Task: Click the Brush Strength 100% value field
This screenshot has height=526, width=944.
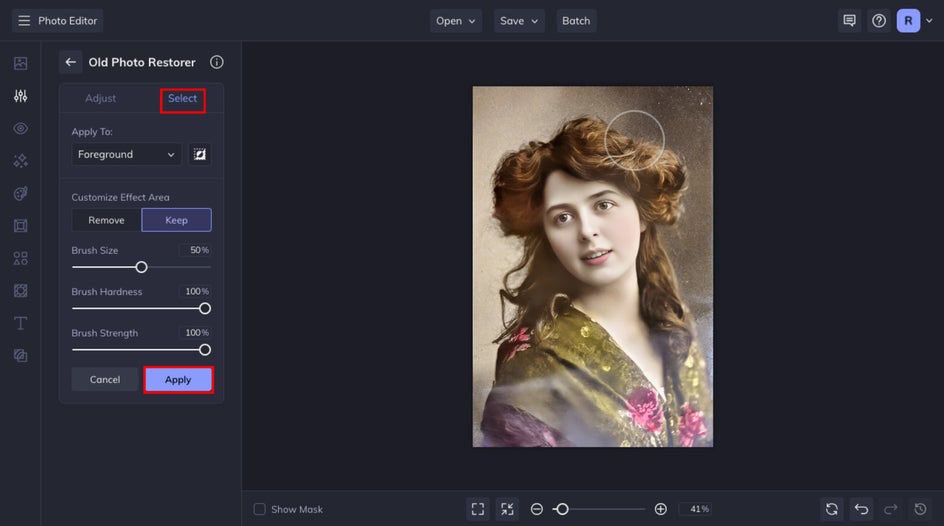Action: click(x=195, y=333)
